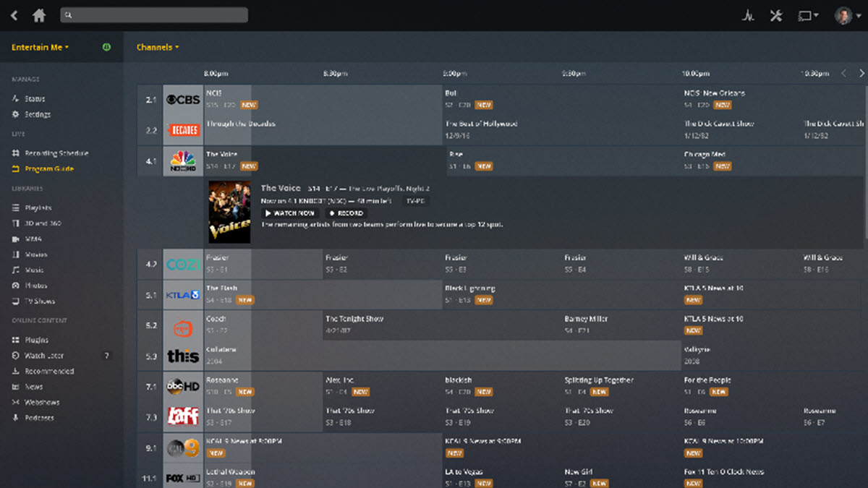
Task: Expand the account avatar dropdown arrow
Action: [x=859, y=14]
